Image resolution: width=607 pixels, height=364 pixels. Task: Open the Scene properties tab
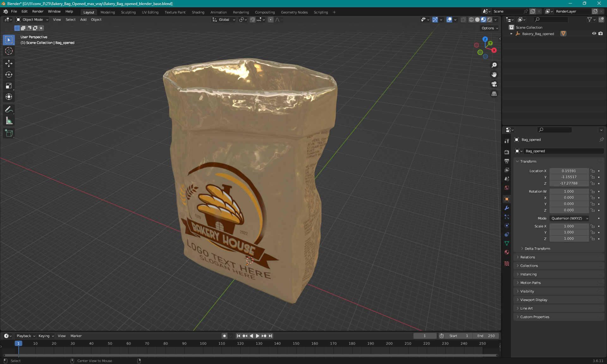pos(507,179)
